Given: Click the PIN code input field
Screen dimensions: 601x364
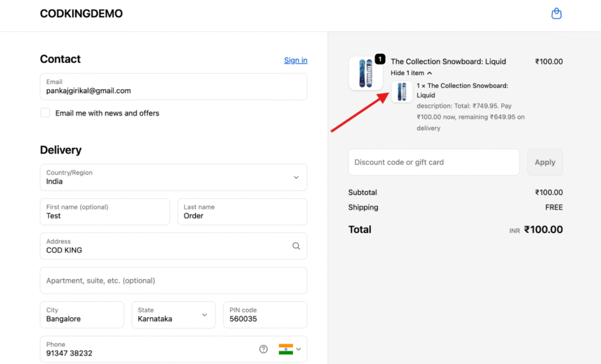Looking at the screenshot, I should click(265, 315).
